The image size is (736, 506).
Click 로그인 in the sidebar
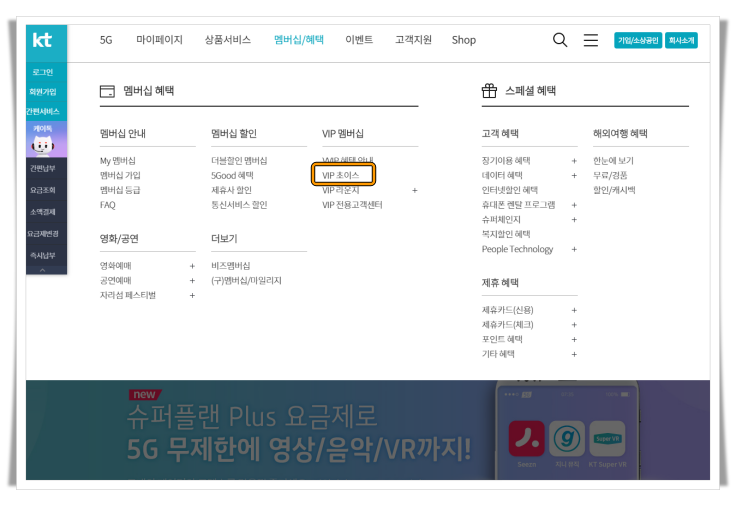click(43, 72)
